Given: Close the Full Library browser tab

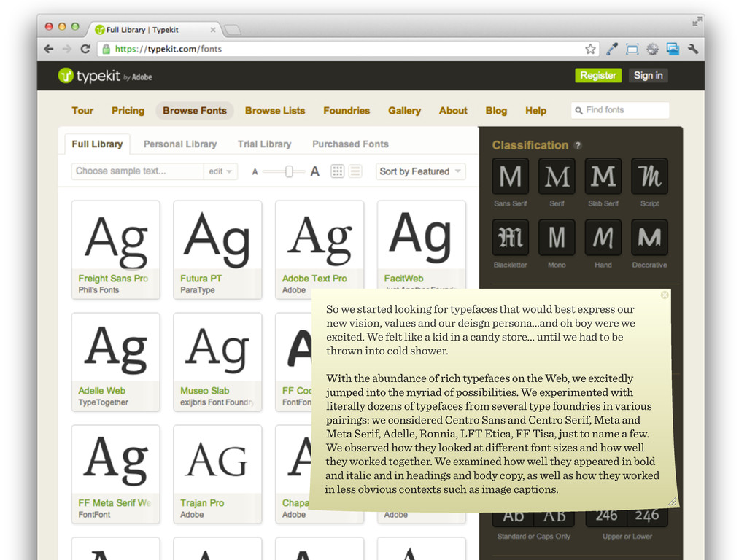Looking at the screenshot, I should [x=213, y=30].
